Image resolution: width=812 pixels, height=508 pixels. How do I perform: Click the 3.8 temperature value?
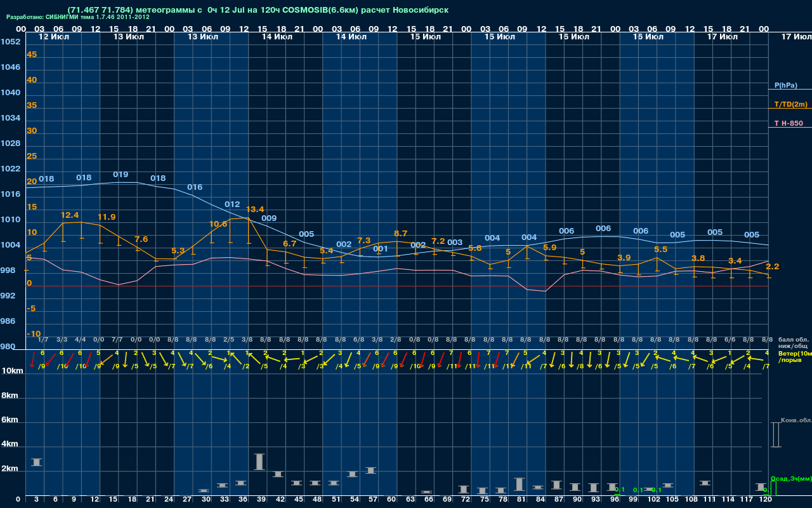[698, 258]
